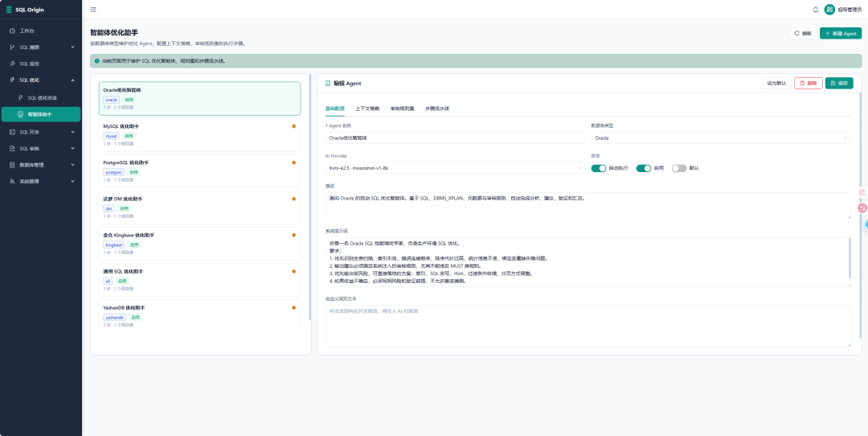
Task: Click the info icon in the green banner
Action: 97,61
